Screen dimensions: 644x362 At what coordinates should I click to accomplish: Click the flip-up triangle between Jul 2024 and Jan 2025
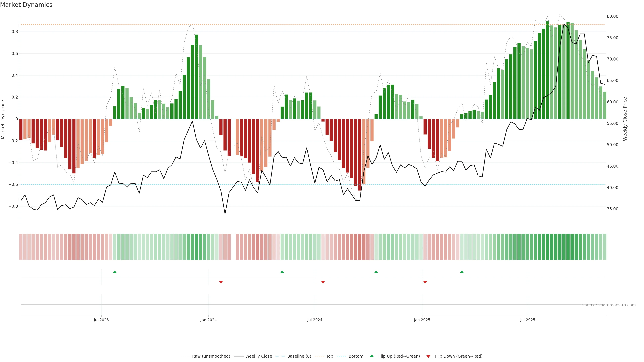tap(376, 272)
